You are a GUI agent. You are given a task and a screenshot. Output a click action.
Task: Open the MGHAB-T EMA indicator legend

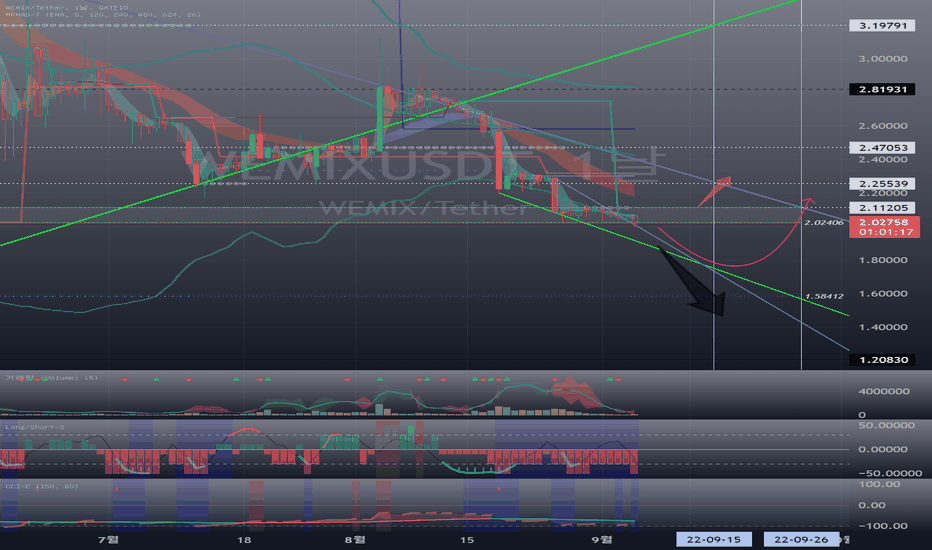coord(103,15)
